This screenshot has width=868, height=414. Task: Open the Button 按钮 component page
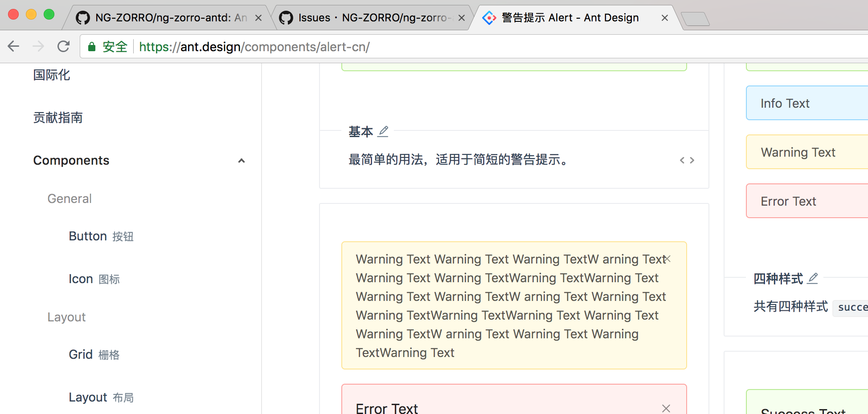click(x=101, y=236)
